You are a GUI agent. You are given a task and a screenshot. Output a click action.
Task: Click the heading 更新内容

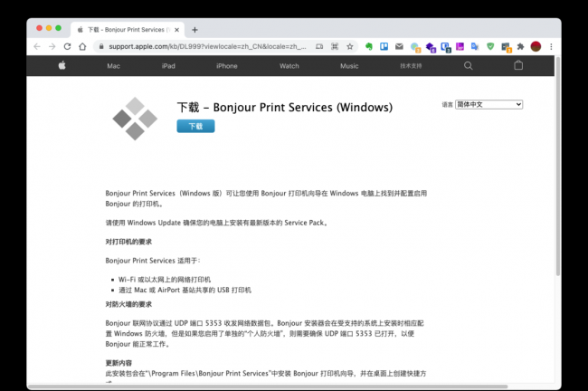pos(119,363)
